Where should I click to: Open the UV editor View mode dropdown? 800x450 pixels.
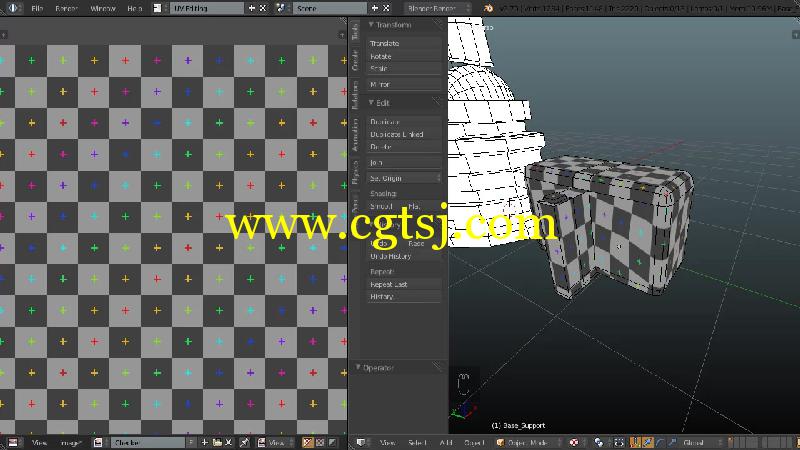coord(276,442)
